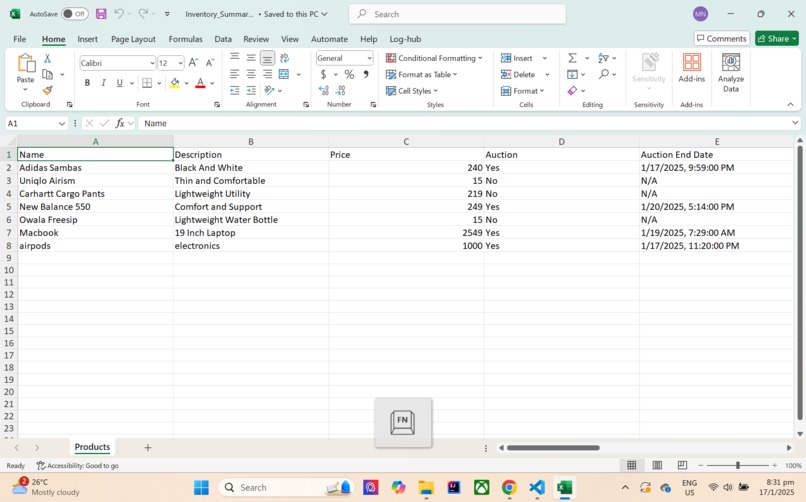806x502 pixels.
Task: Click the Decrease Decimal icon
Action: tap(340, 91)
